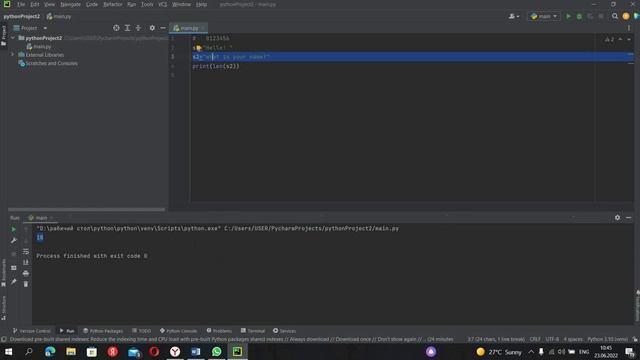Screen dimensions: 640x360
Task: Clear all Run console output trash icon
Action: (26, 284)
